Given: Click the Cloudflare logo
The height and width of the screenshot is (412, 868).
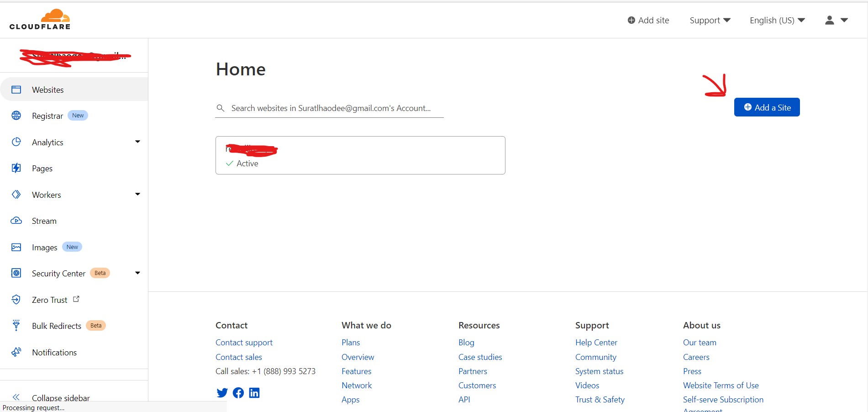Looking at the screenshot, I should (40, 20).
